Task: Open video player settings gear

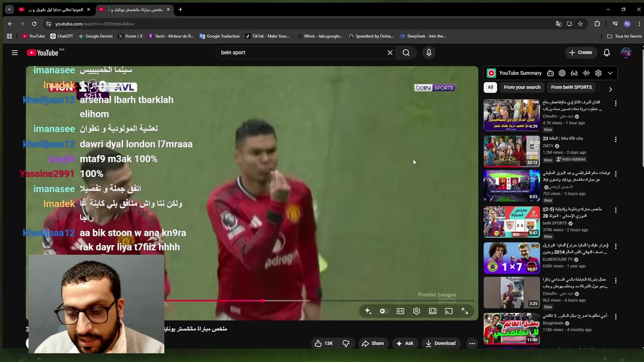Action: [417, 311]
